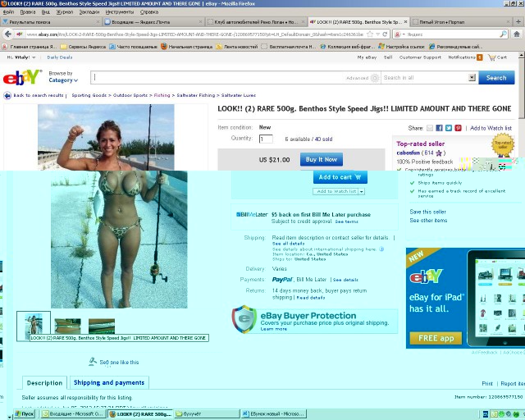The image size is (525, 420).
Task: Click the eBay Buyer Protection shield icon
Action: tap(244, 319)
